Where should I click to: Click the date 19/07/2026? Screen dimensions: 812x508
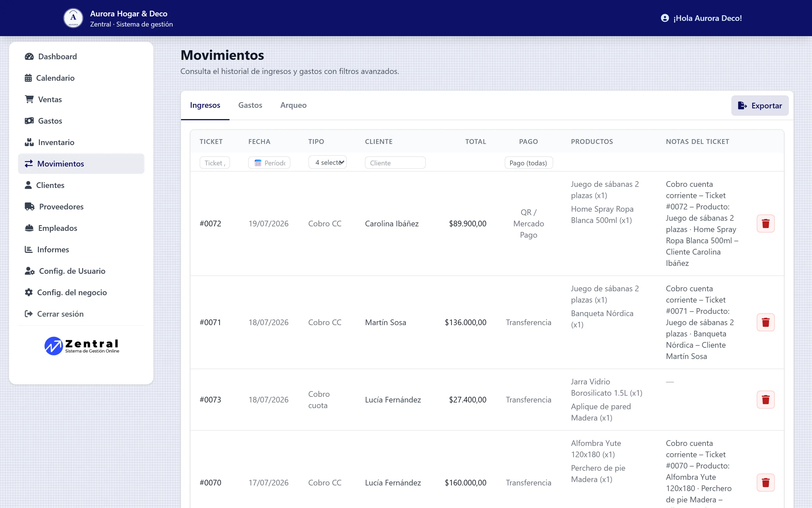pos(268,224)
